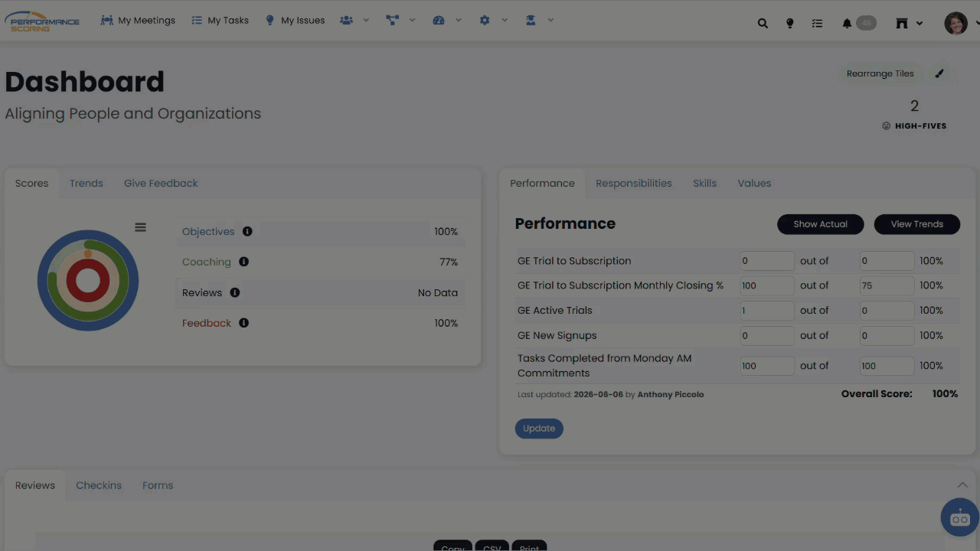Click GE Active Trials target field

887,311
